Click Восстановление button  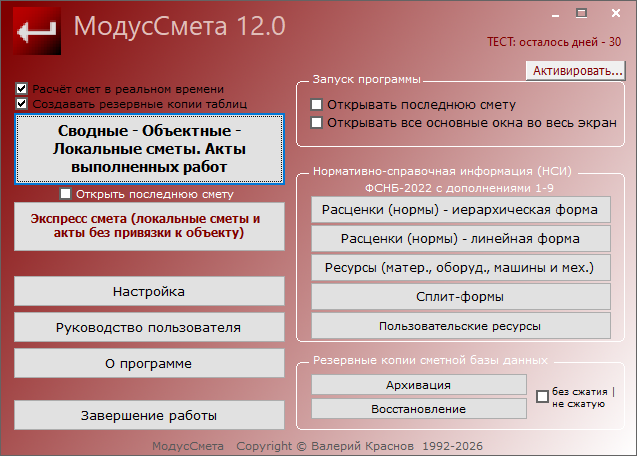click(419, 409)
